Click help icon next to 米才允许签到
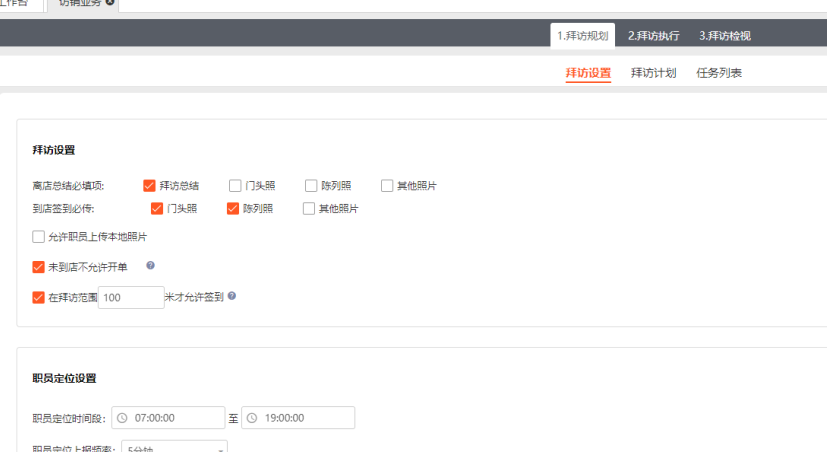The image size is (827, 452). click(231, 296)
